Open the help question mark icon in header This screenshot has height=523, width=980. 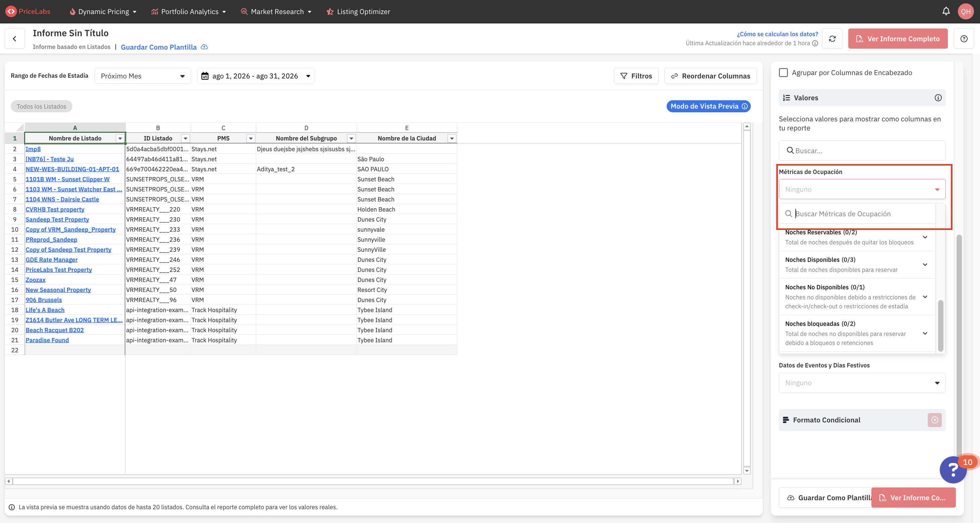point(964,39)
